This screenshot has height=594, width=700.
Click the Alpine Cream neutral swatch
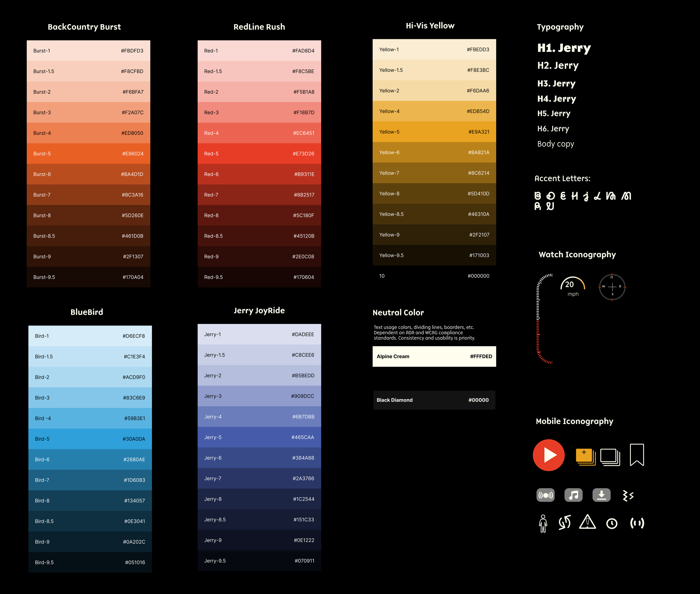434,356
